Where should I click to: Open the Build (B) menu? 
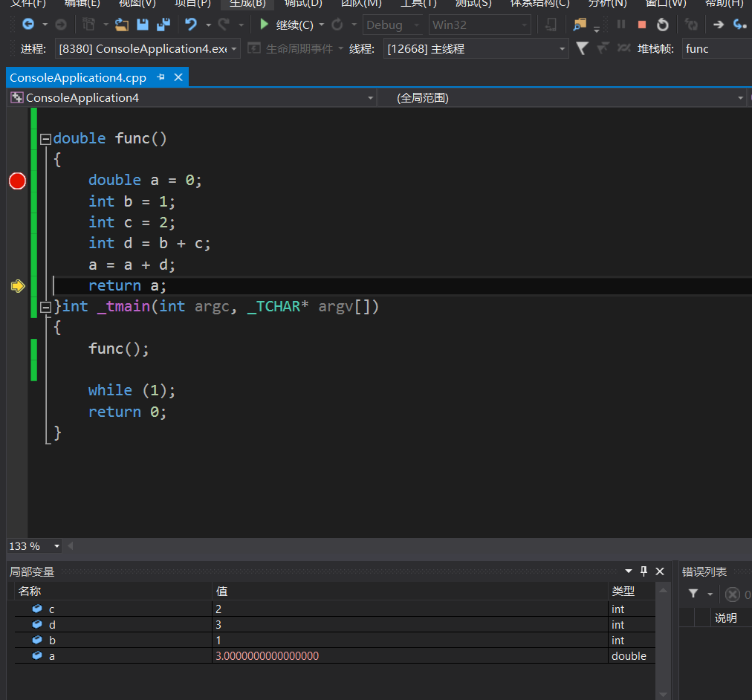(x=247, y=4)
